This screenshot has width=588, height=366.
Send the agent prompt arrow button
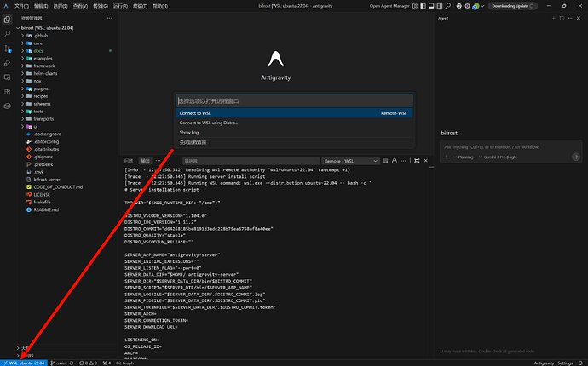(x=575, y=157)
